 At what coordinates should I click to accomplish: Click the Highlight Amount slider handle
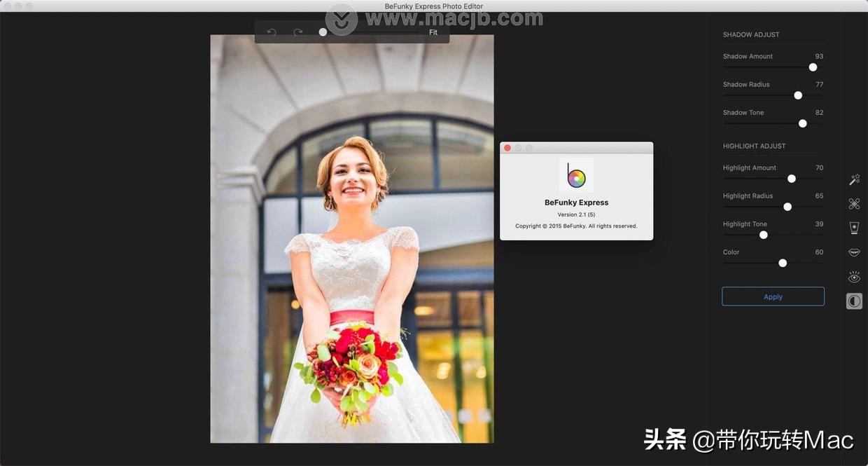coord(792,179)
